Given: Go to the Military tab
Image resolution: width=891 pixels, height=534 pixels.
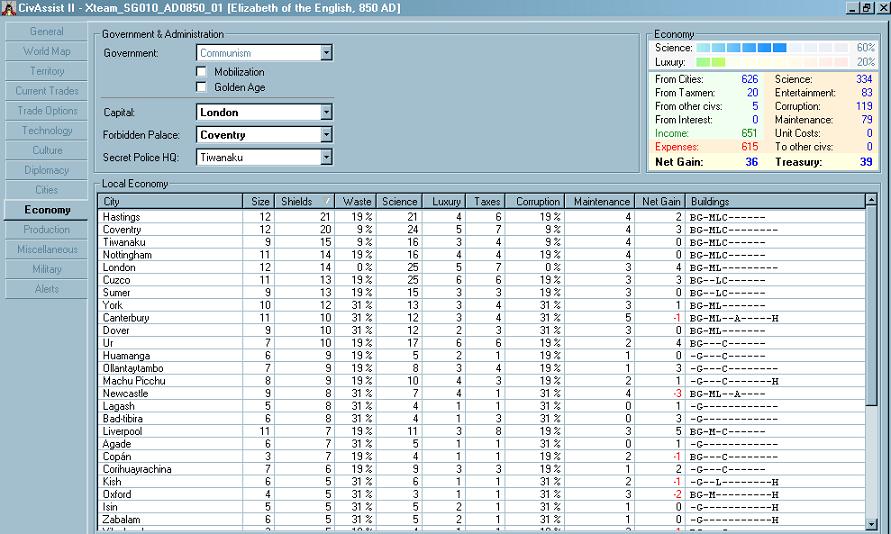Looking at the screenshot, I should [47, 269].
